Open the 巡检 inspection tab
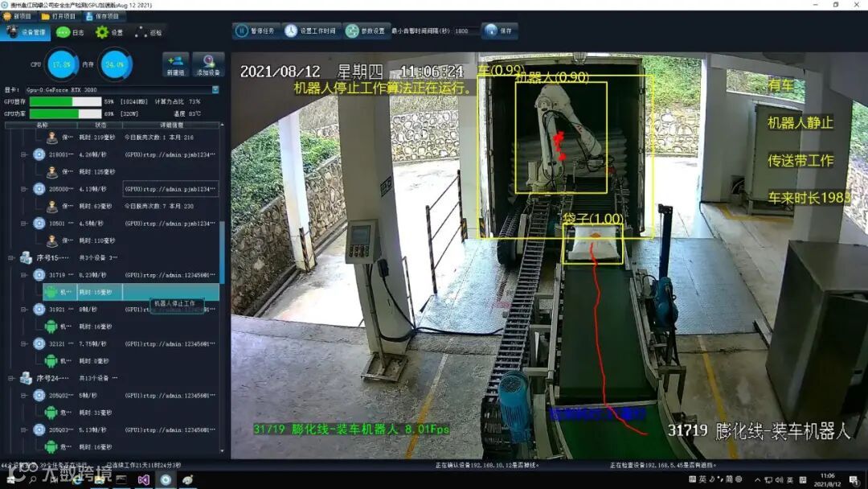 tap(149, 32)
